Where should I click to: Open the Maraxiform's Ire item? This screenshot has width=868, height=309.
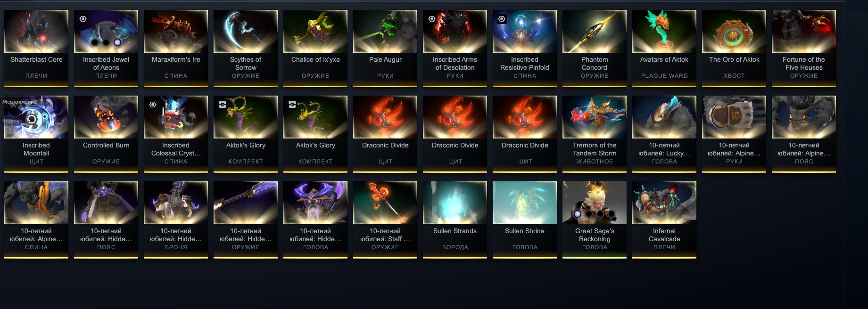[x=176, y=48]
